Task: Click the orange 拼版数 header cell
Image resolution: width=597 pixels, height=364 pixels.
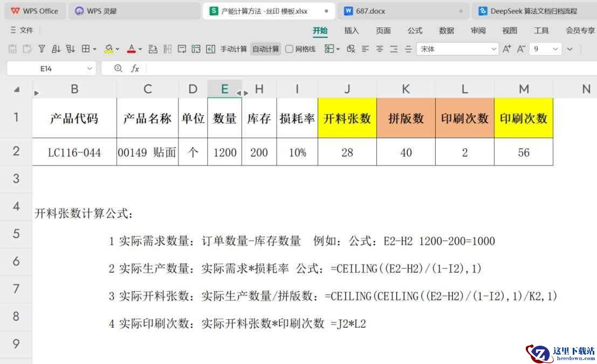Action: coord(406,118)
